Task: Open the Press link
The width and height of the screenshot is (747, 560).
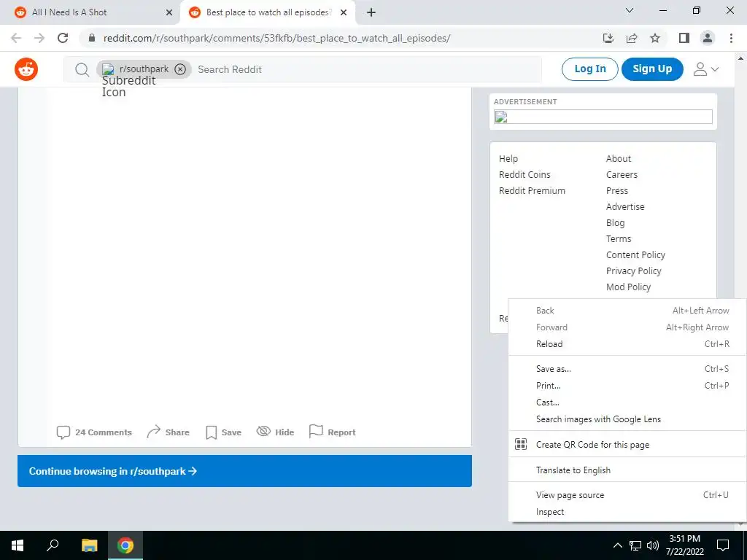Action: click(617, 191)
